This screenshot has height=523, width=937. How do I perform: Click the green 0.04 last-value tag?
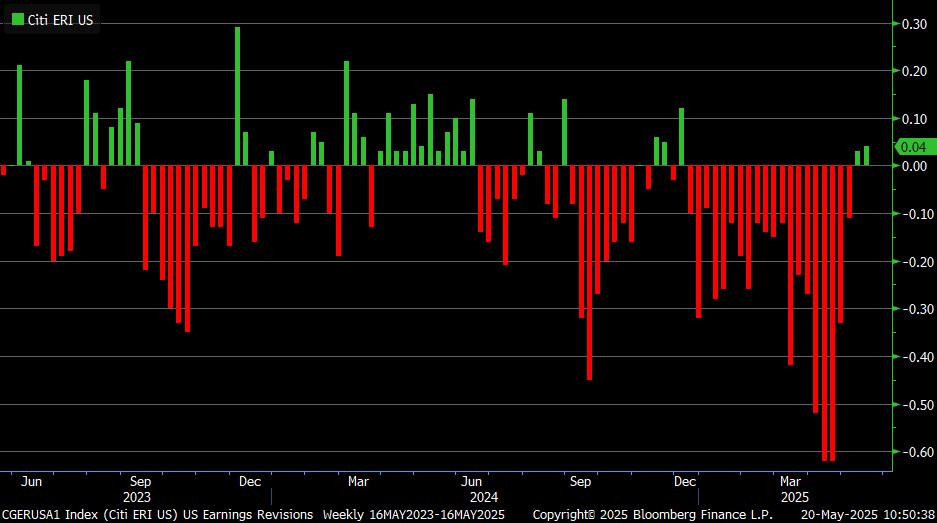[914, 147]
